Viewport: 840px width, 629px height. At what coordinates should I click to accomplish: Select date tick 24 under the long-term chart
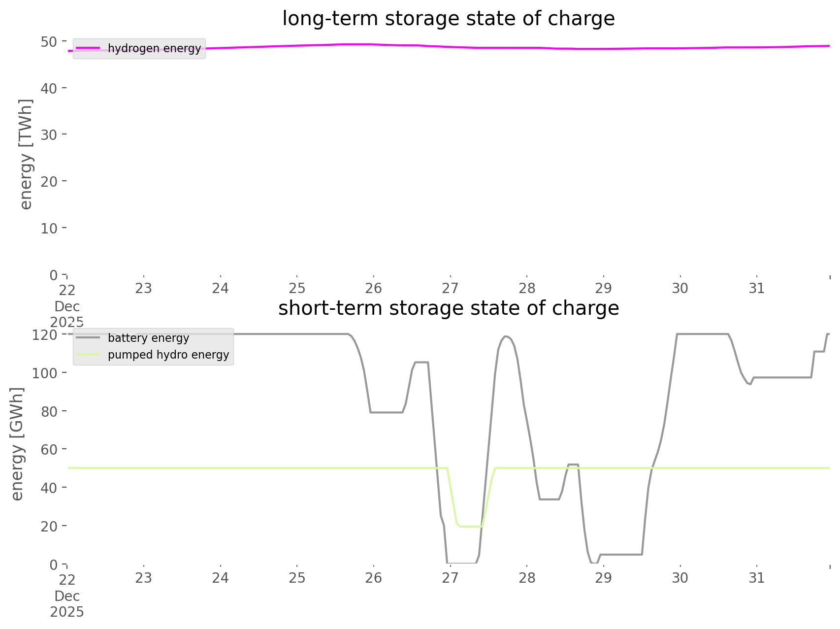(220, 288)
